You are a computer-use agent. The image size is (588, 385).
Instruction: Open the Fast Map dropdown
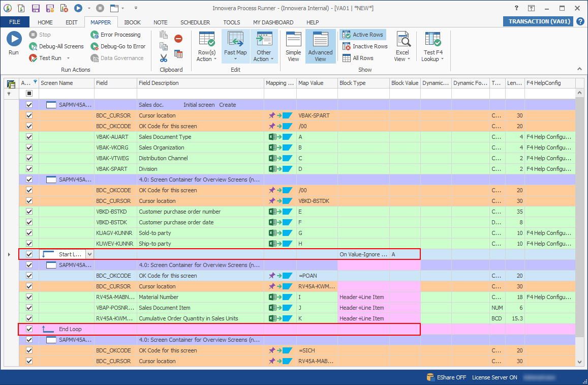click(235, 58)
